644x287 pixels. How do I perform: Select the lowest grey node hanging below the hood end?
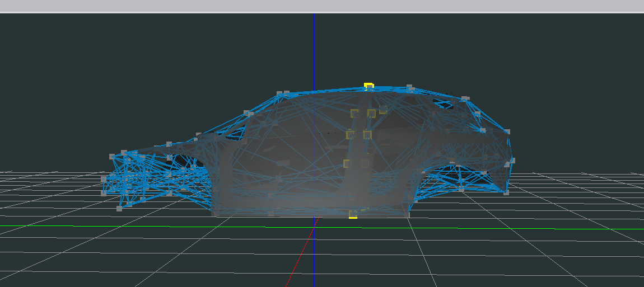tap(119, 209)
